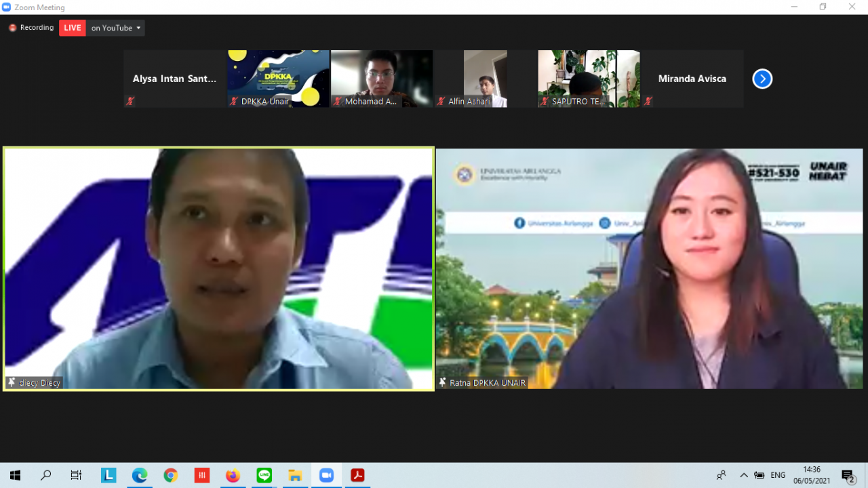Screen dimensions: 868x488
Task: Click muted mic icon on SAPUTRO tile
Action: (545, 102)
